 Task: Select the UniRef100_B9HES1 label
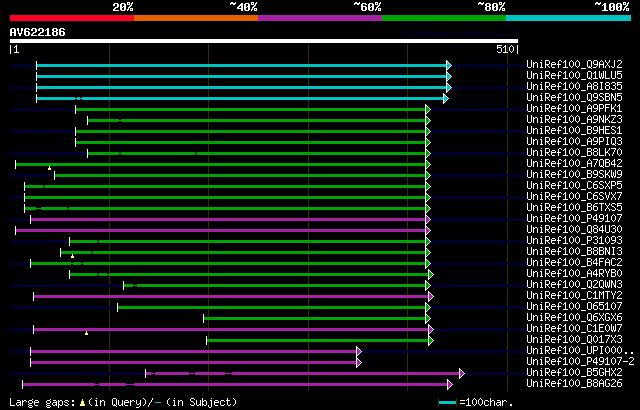574,130
